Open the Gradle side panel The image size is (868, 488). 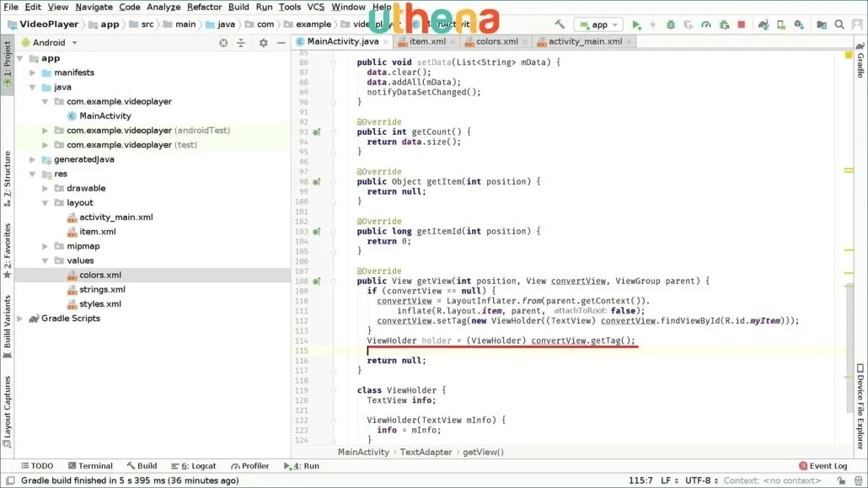pos(860,60)
